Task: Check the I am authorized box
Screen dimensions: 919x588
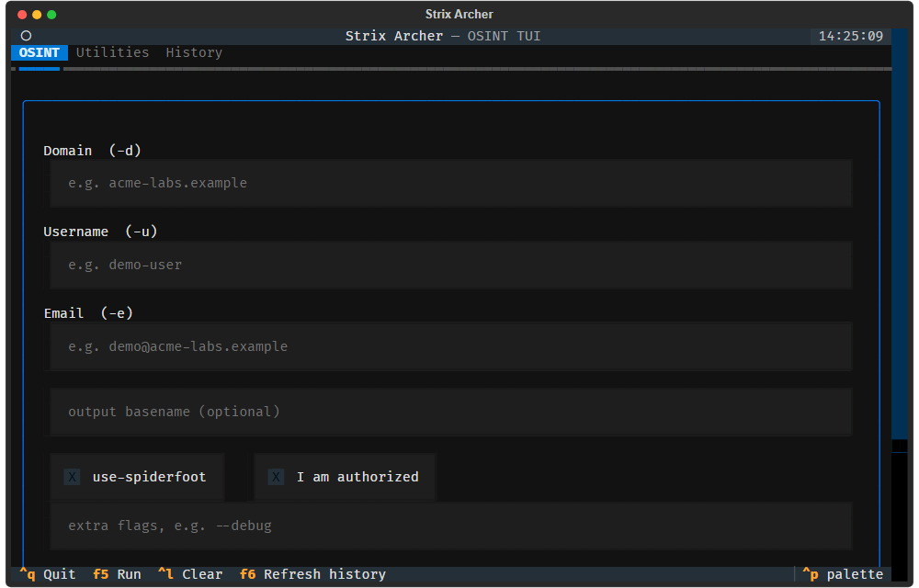Action: [344, 477]
